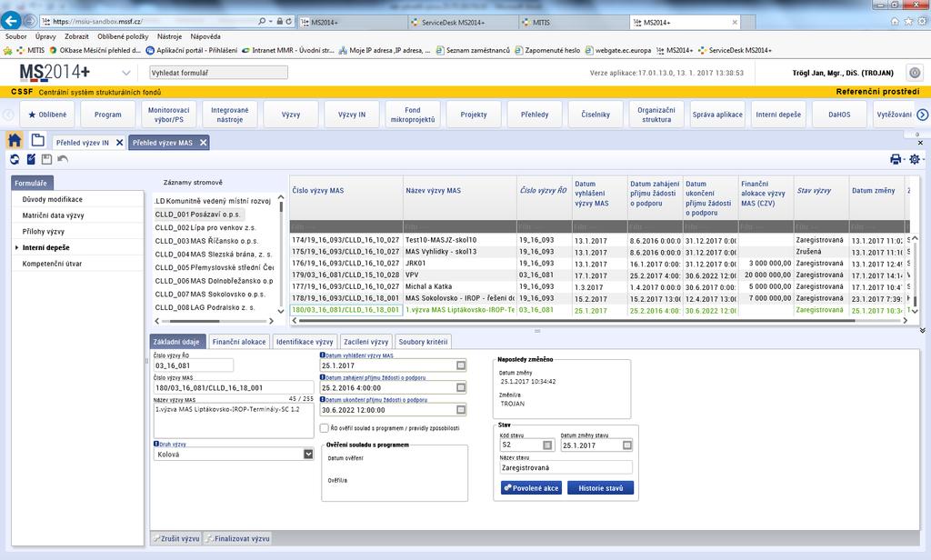Open the Identifikace výzvy tab
931x560 pixels.
pos(305,342)
